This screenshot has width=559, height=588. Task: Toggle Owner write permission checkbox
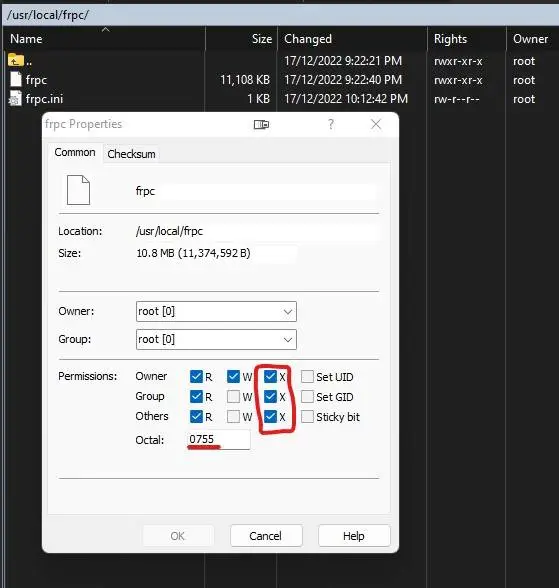point(233,376)
